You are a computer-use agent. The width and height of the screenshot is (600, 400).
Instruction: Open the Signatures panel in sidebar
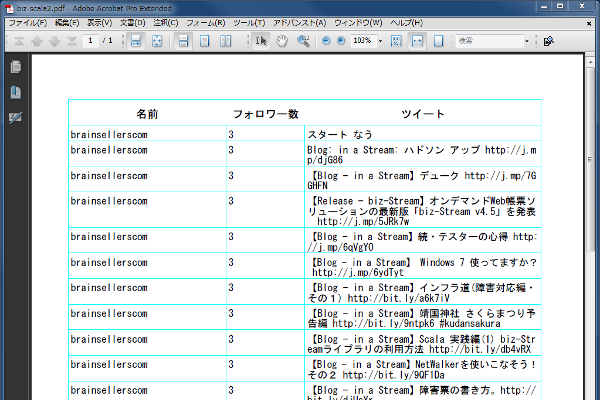[16, 117]
